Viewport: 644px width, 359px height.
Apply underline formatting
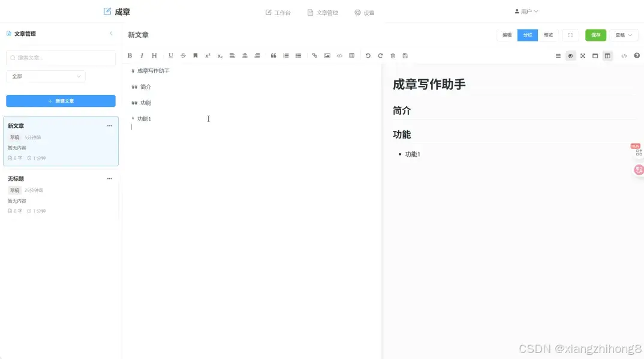(171, 55)
